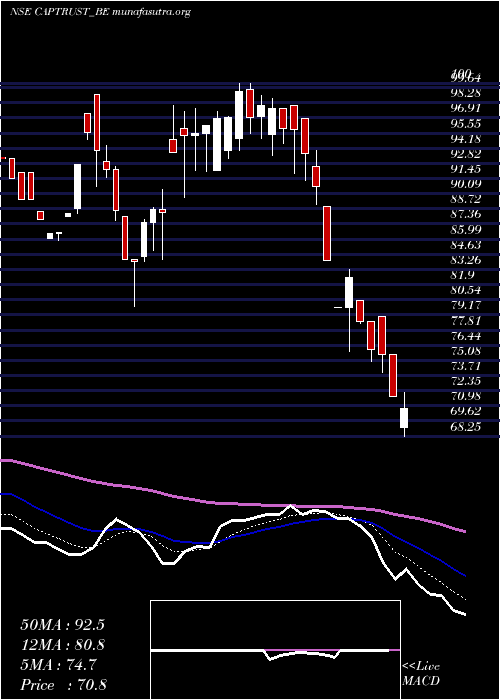
Task: Click the 87.36 price axis label
Action: (466, 214)
